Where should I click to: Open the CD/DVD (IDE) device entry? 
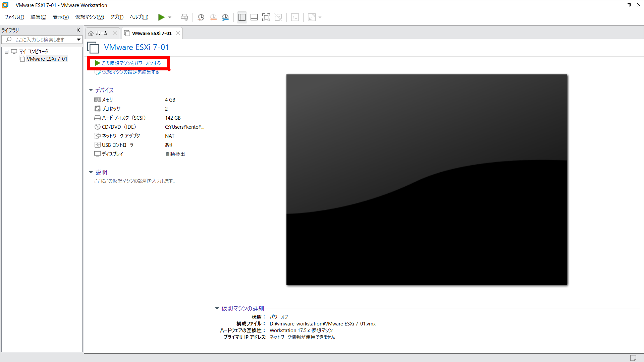coord(119,127)
